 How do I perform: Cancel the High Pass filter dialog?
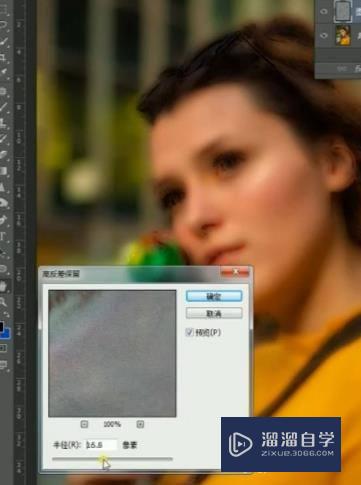pyautogui.click(x=214, y=313)
